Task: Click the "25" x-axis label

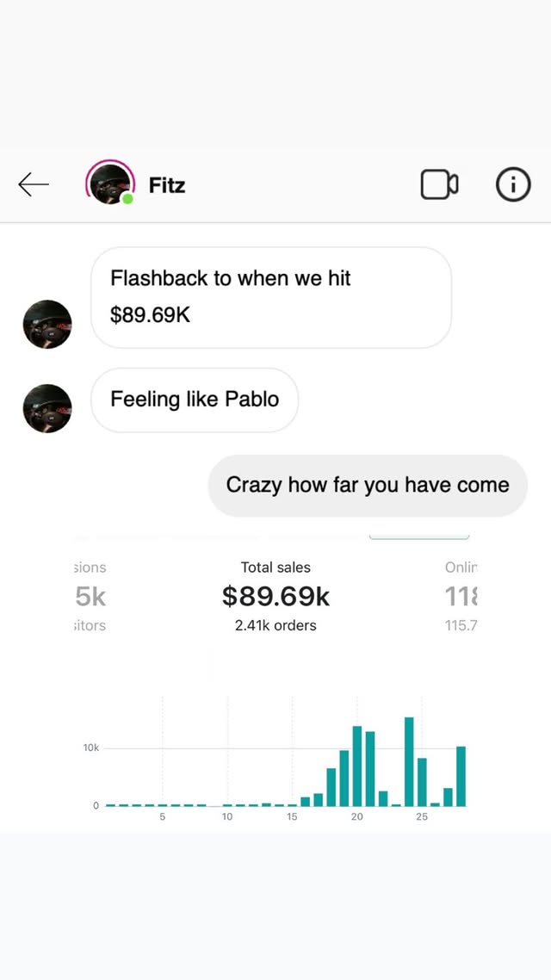Action: click(422, 816)
